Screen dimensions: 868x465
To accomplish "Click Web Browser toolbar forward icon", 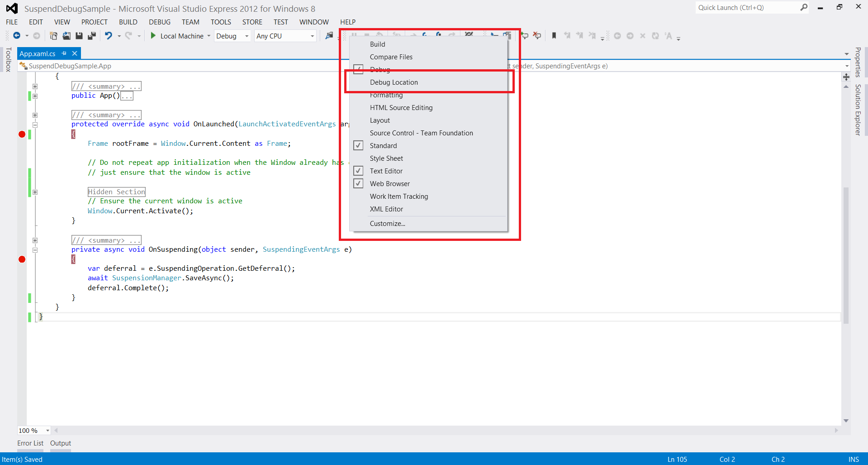I will tap(630, 36).
